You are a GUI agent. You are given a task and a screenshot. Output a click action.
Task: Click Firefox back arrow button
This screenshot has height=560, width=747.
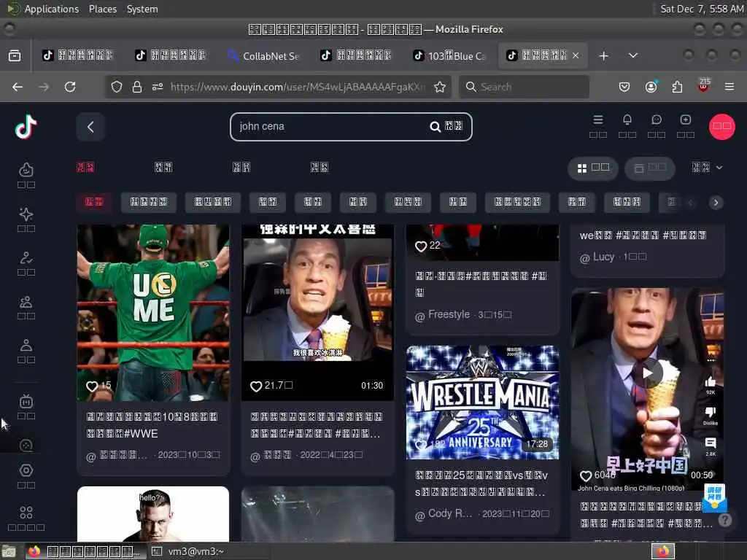click(x=18, y=87)
